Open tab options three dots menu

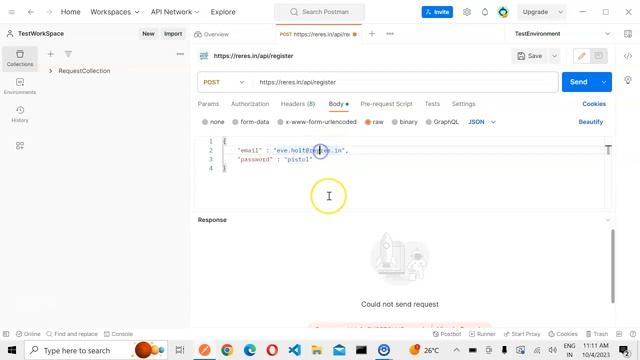click(x=390, y=34)
